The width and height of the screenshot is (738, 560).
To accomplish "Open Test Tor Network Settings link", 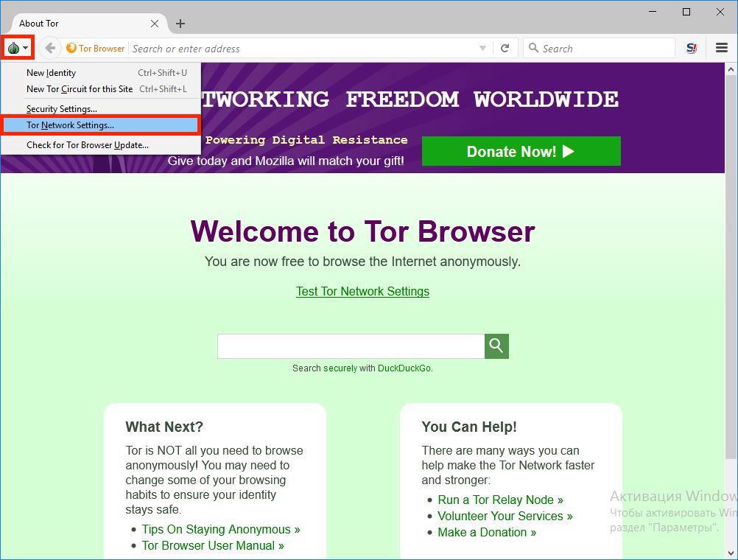I will [x=362, y=292].
